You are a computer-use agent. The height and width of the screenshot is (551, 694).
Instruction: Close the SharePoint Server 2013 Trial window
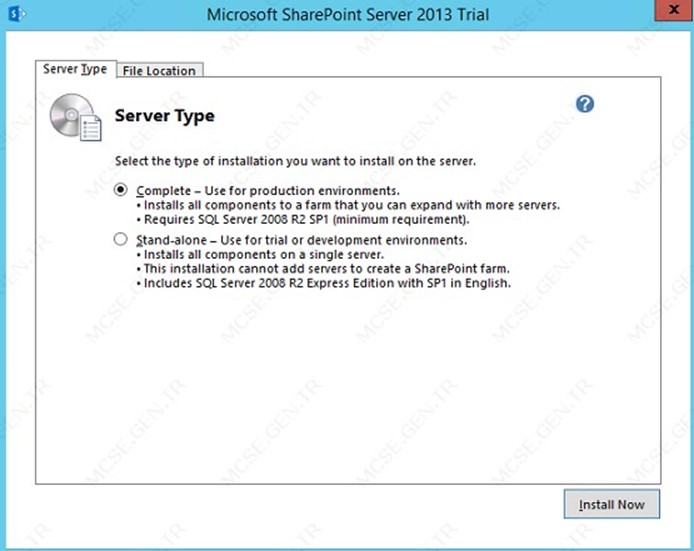click(674, 10)
